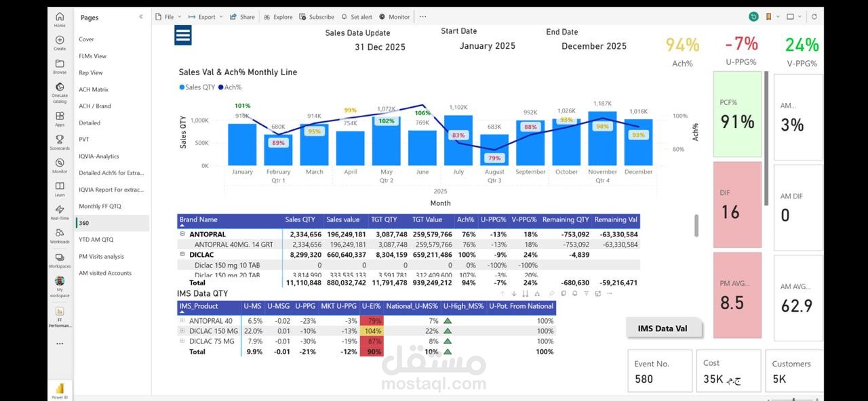The height and width of the screenshot is (401, 868).
Task: Open the FF Performance report icon
Action: [x=60, y=311]
